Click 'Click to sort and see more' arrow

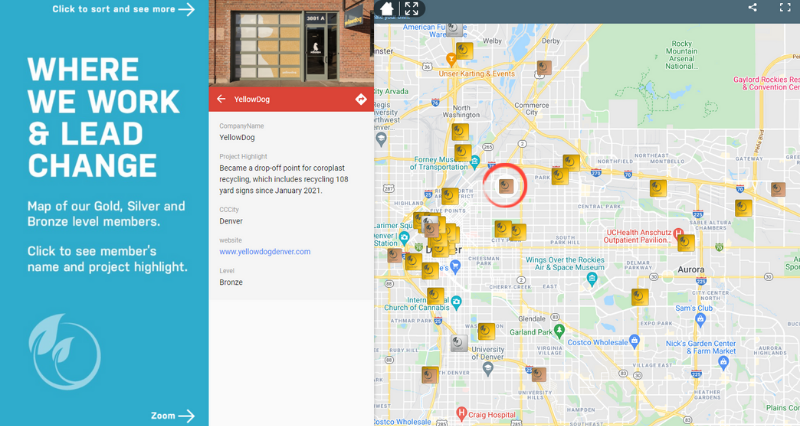pyautogui.click(x=123, y=9)
